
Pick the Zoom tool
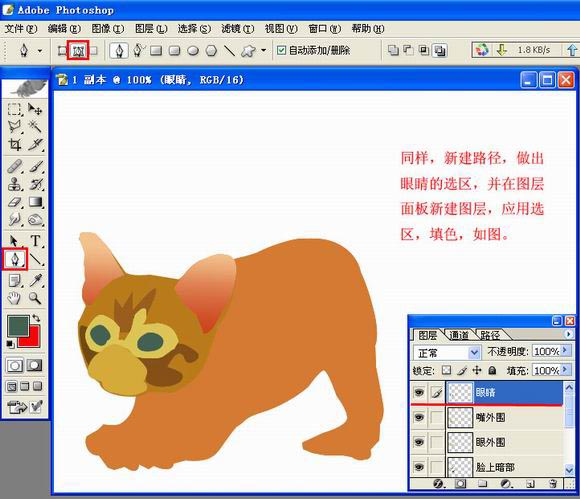click(35, 298)
